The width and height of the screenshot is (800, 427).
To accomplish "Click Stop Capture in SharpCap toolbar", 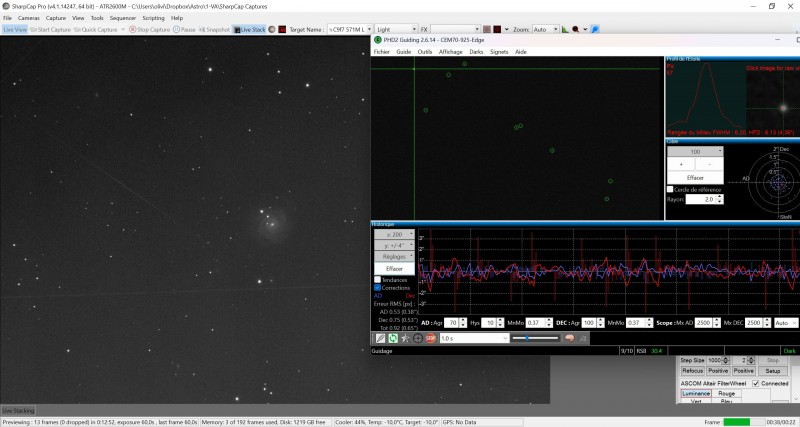I will coord(149,30).
